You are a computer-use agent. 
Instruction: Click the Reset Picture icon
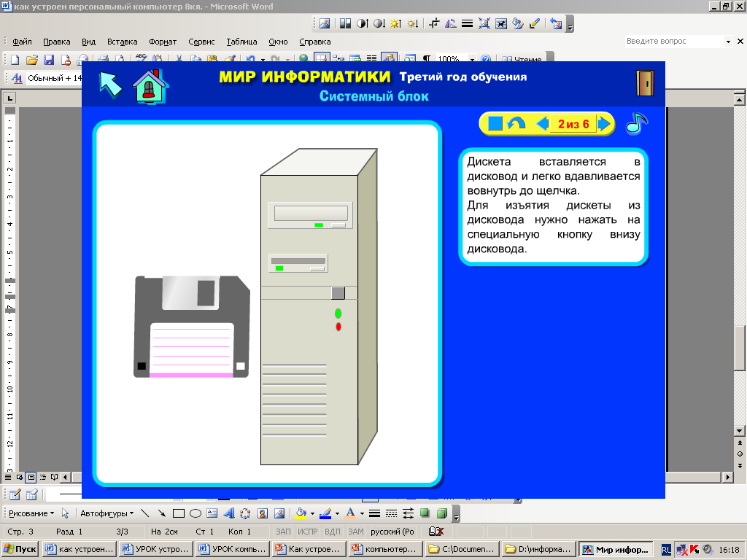[x=556, y=23]
